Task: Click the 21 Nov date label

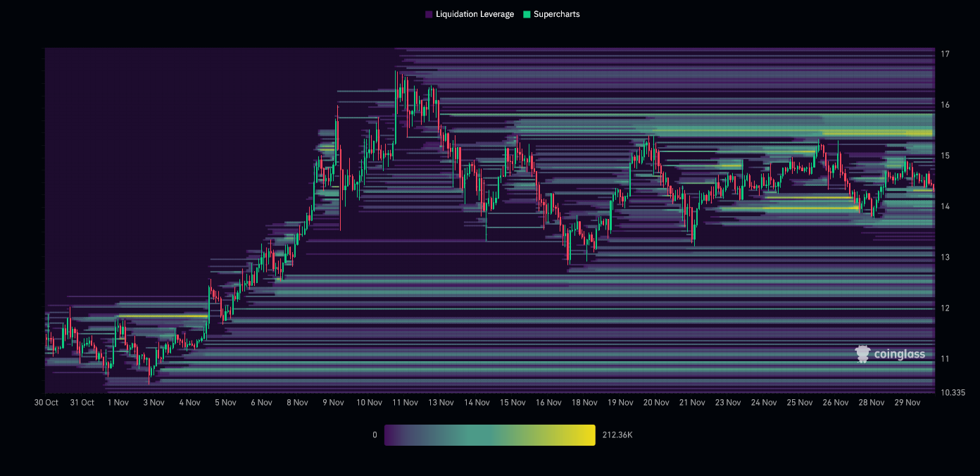Action: (692, 403)
